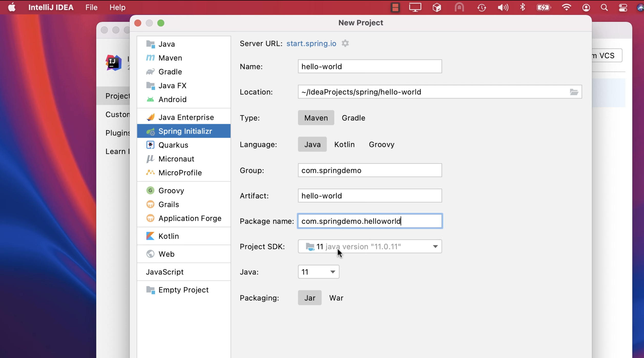The width and height of the screenshot is (644, 358).
Task: Open Time Machine menu bar icon
Action: pos(482,7)
